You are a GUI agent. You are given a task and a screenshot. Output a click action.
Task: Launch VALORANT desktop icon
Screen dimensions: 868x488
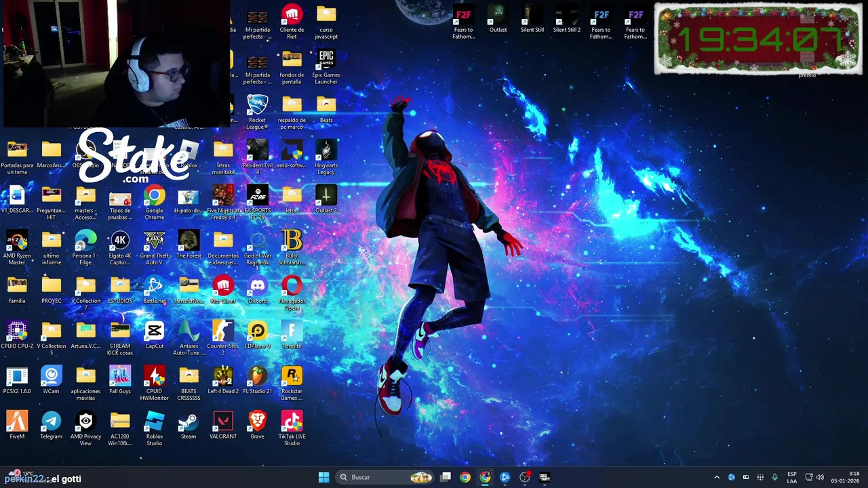tap(223, 421)
